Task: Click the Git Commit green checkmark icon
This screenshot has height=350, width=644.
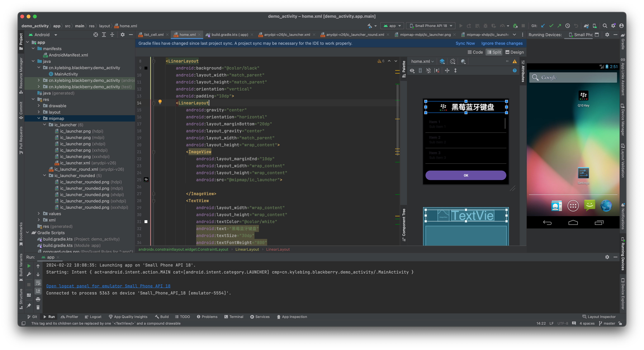Action: point(551,26)
